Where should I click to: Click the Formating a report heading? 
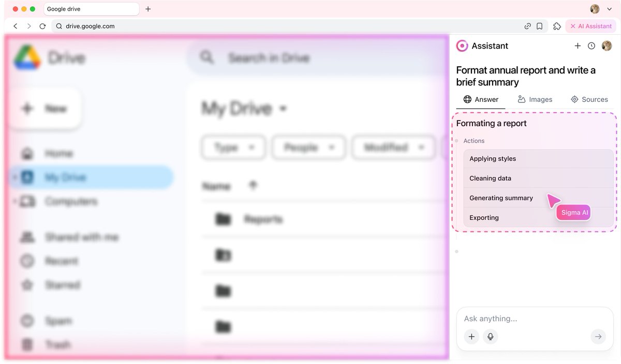click(491, 123)
